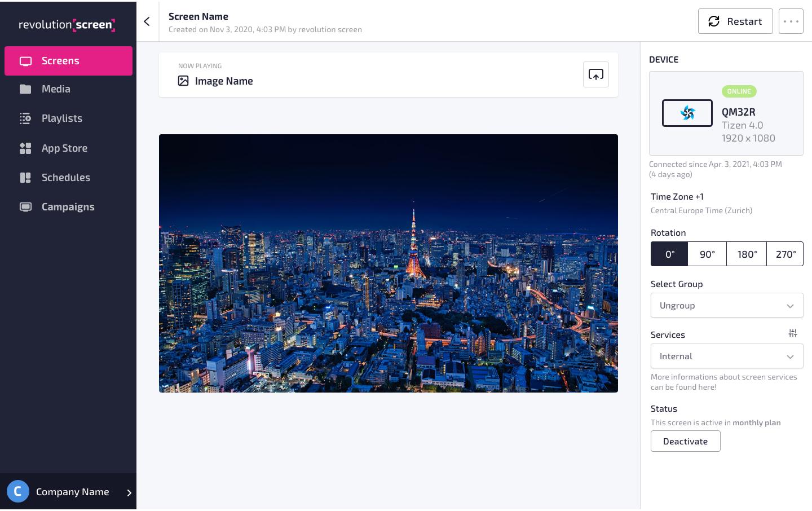Image resolution: width=812 pixels, height=511 pixels.
Task: Click the Tizen device thumbnail icon
Action: [687, 113]
